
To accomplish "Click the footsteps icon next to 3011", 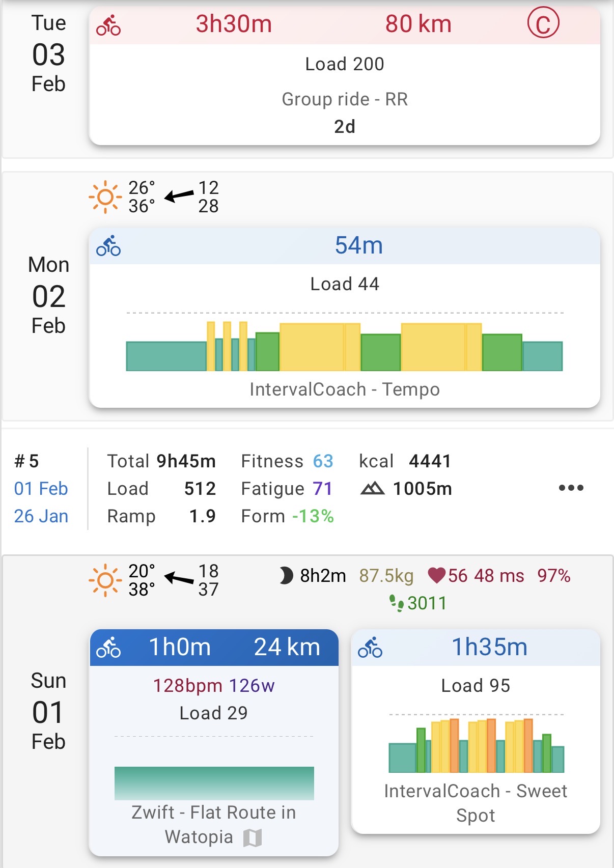I will tap(396, 603).
